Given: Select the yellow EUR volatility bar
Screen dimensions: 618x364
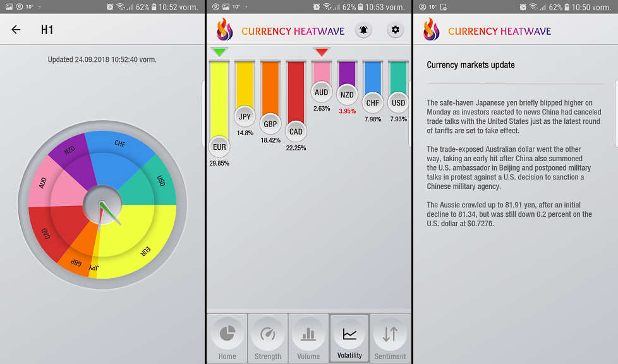Looking at the screenshot, I should (x=219, y=99).
